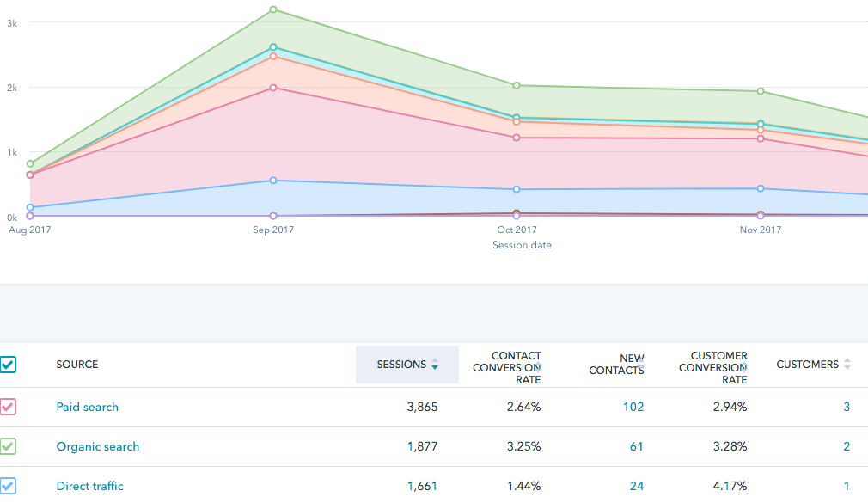Screen dimensions: 868x503
Task: Click the 2.64% contact conversion rate
Action: (523, 407)
